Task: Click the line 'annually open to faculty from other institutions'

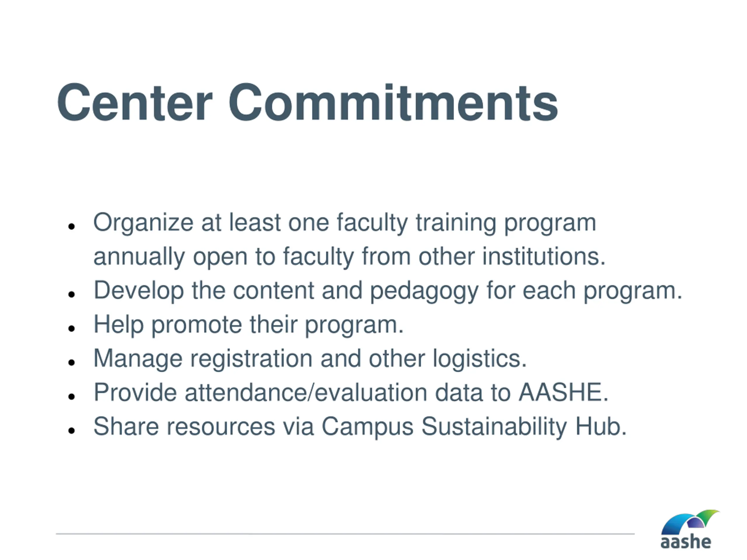Action: click(x=349, y=257)
